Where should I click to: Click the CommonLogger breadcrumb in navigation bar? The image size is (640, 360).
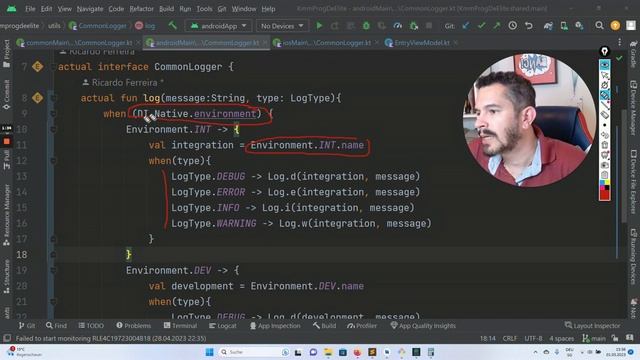[98, 26]
